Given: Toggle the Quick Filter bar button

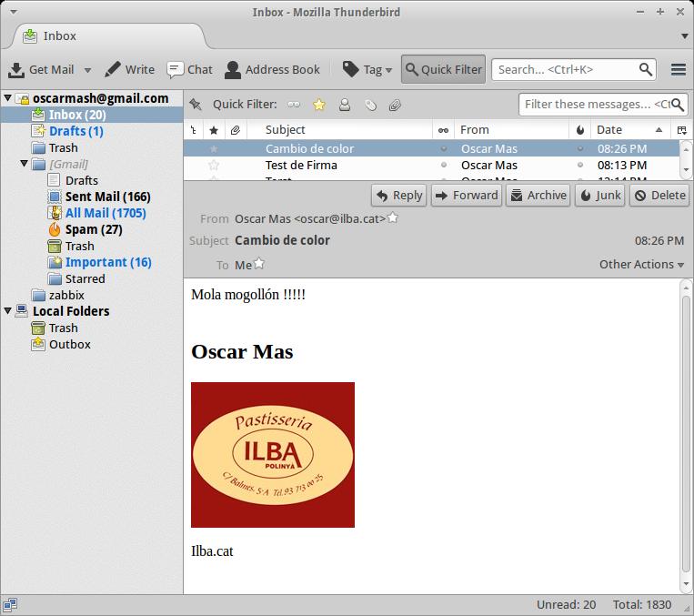Looking at the screenshot, I should pos(443,69).
